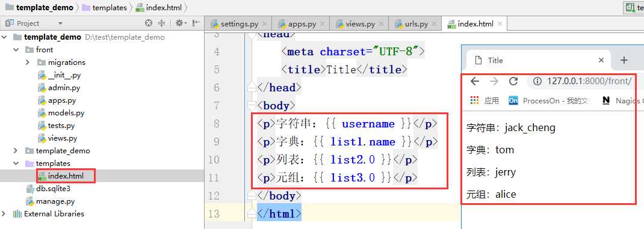Screen dimensions: 644x229
Task: Select index.html under templates folder
Action: (x=61, y=176)
